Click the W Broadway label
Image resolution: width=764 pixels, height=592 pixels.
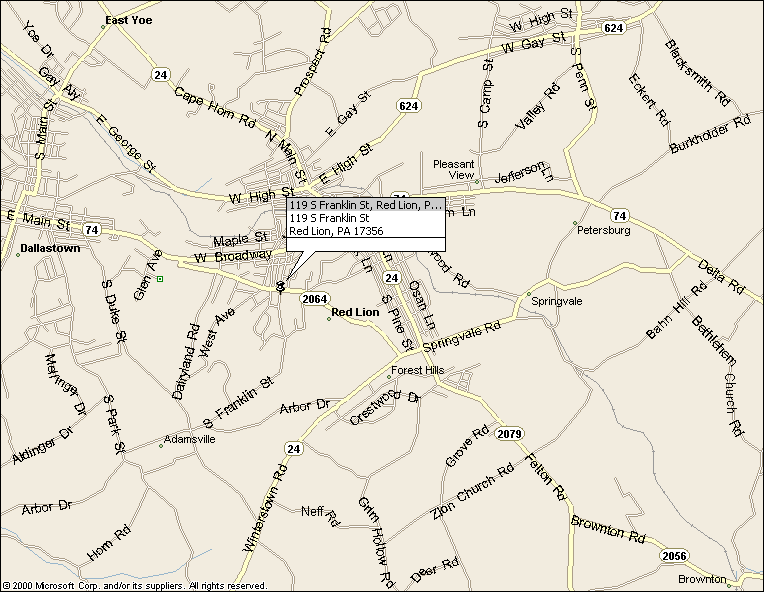coord(233,256)
